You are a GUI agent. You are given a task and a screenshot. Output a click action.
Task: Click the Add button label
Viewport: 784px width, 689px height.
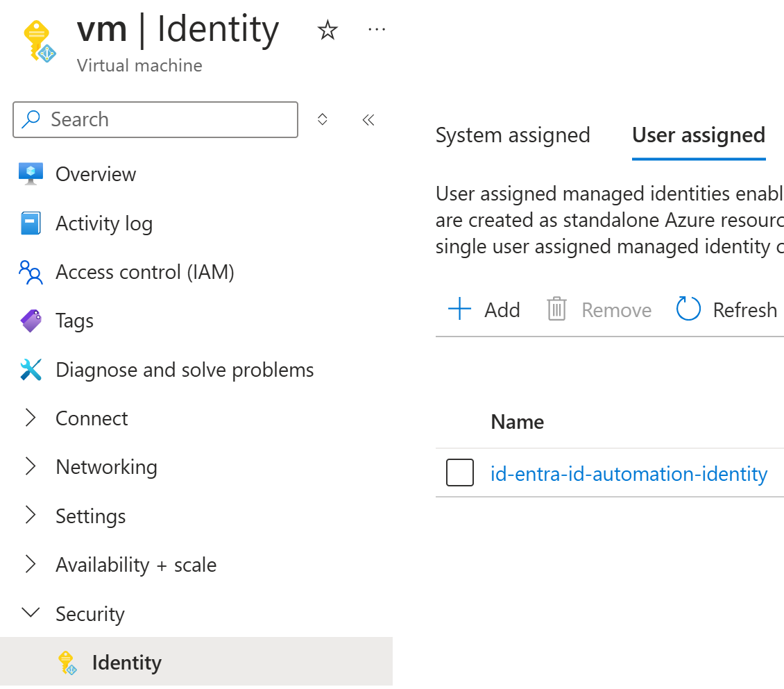click(x=502, y=310)
